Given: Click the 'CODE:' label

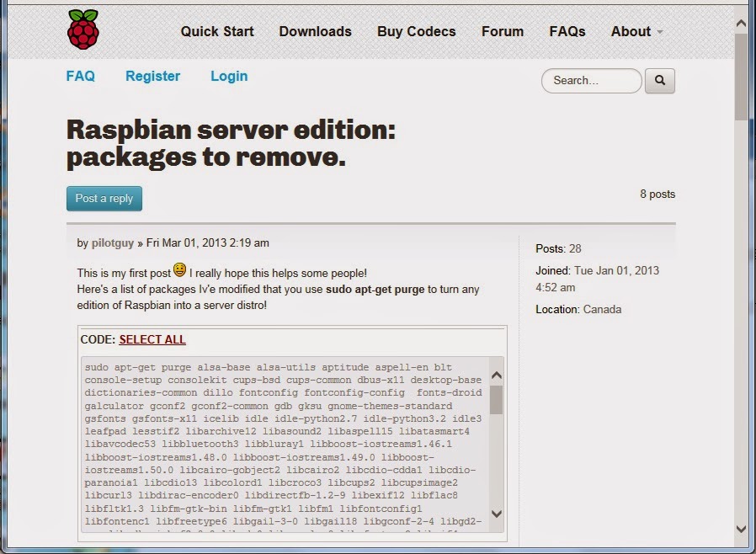Looking at the screenshot, I should [x=98, y=339].
